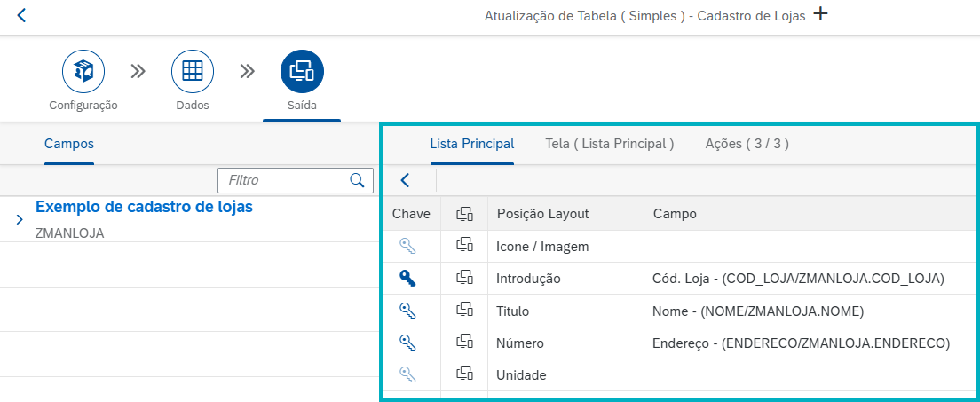Viewport: 980px width, 402px height.
Task: Click the layout icon in the Titulo row
Action: 463,310
